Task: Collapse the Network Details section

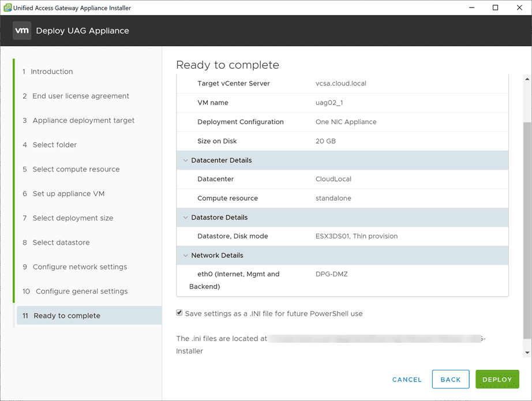Action: coord(186,256)
